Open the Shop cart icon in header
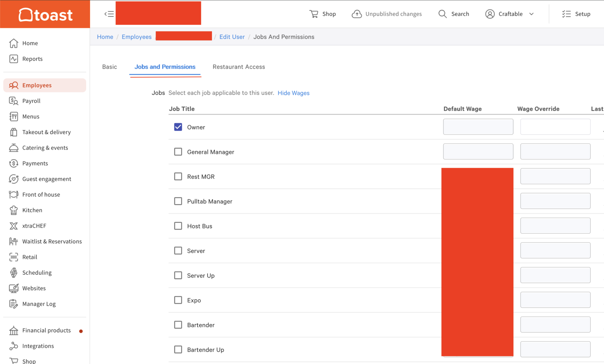This screenshot has width=604, height=364. click(x=314, y=14)
